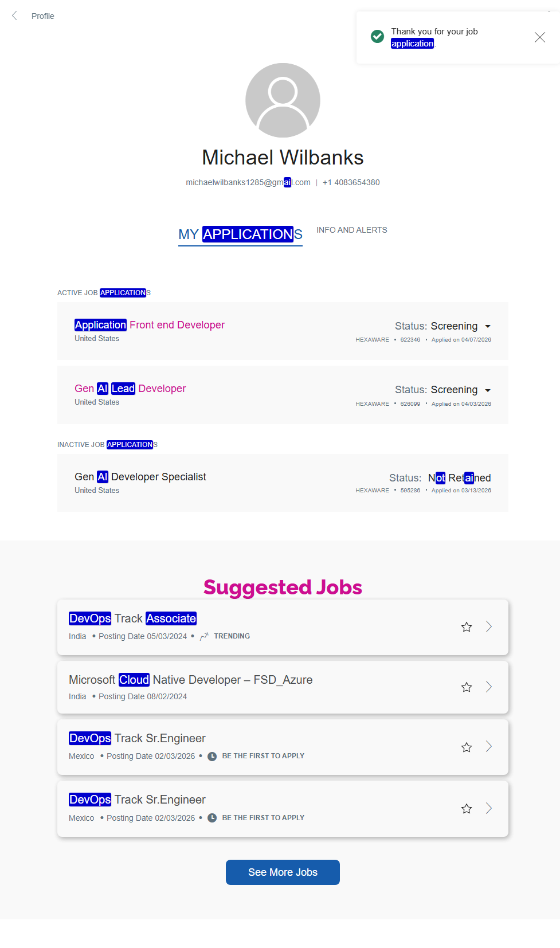
Task: Click the green success checkmark icon
Action: pos(377,37)
